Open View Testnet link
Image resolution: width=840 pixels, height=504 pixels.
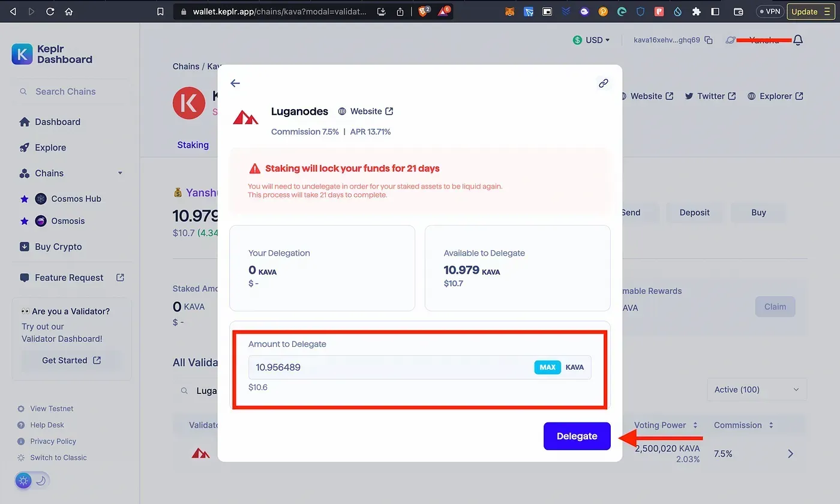pyautogui.click(x=46, y=409)
